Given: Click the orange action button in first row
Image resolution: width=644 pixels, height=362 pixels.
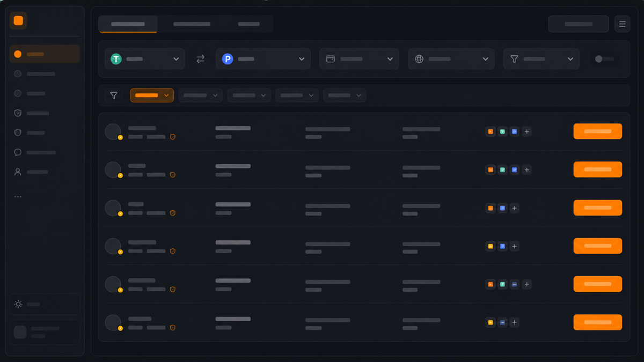Looking at the screenshot, I should 598,131.
